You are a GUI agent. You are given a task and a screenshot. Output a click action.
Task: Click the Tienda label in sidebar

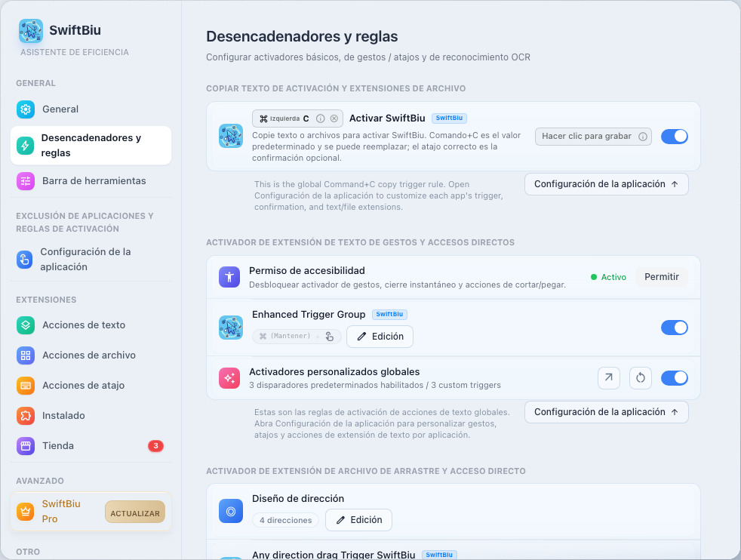pos(58,446)
